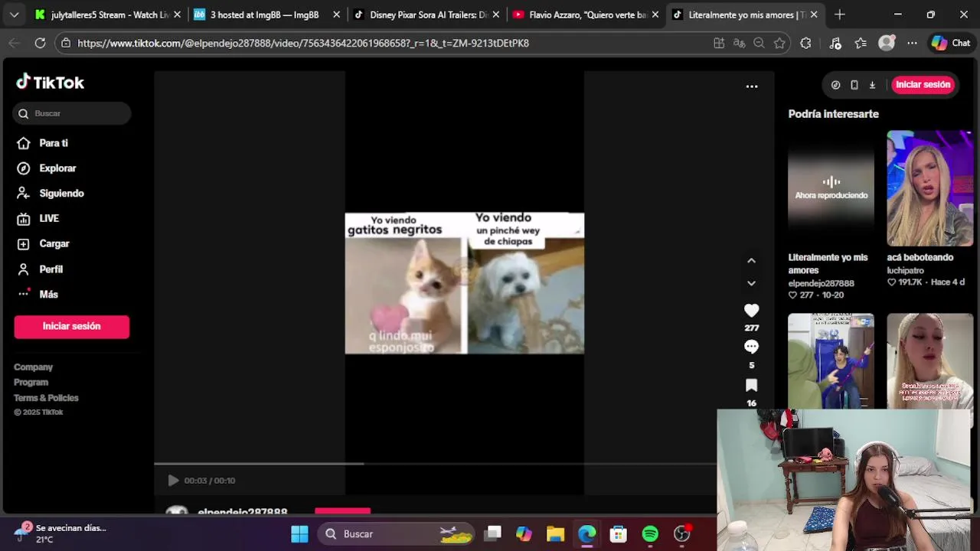This screenshot has width=980, height=551.
Task: Open OBS Studio from the taskbar
Action: pyautogui.click(x=681, y=534)
